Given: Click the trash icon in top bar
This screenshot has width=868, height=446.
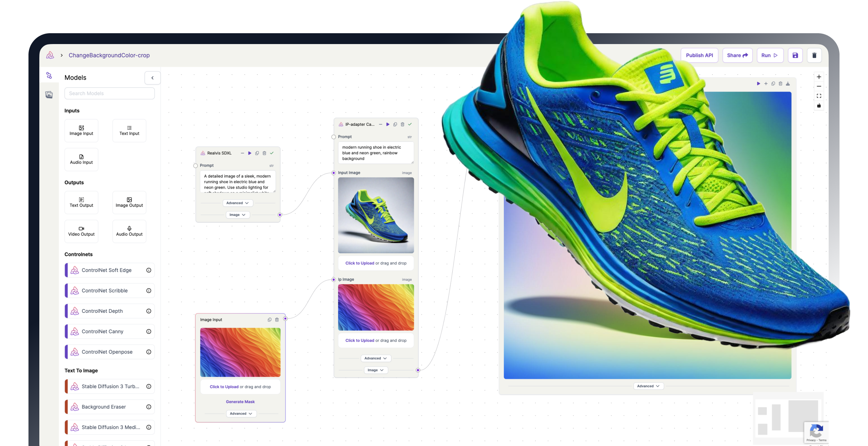Looking at the screenshot, I should pyautogui.click(x=814, y=55).
